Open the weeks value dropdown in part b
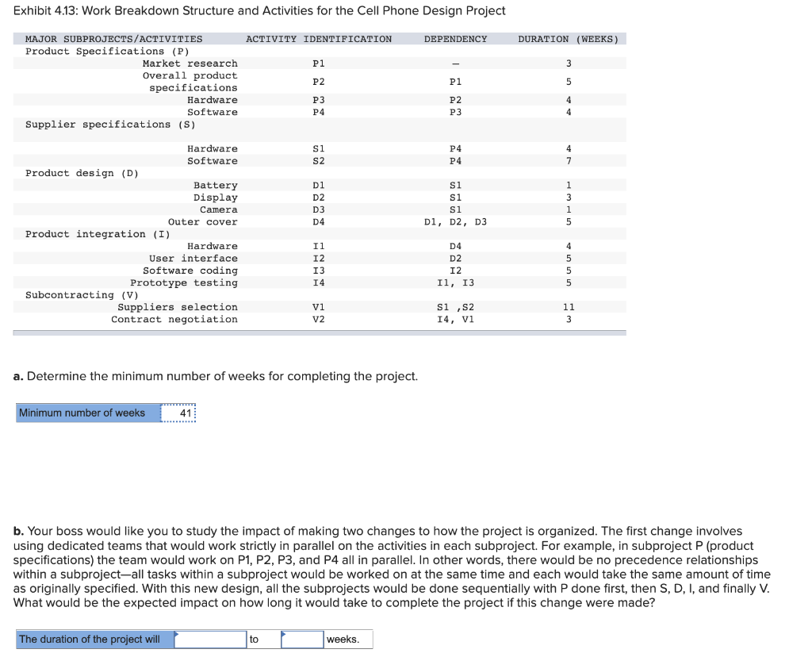The height and width of the screenshot is (657, 812). point(301,639)
